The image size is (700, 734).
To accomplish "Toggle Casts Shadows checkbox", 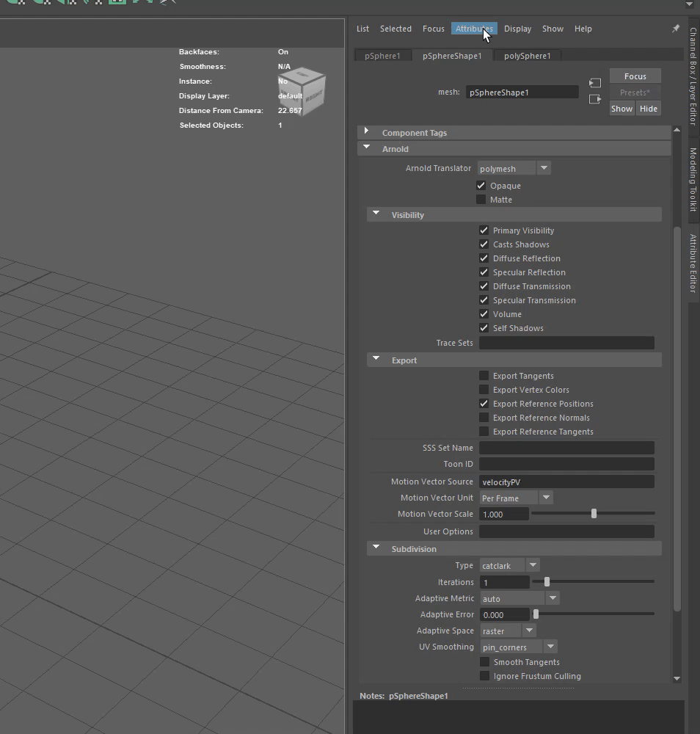I will [484, 244].
